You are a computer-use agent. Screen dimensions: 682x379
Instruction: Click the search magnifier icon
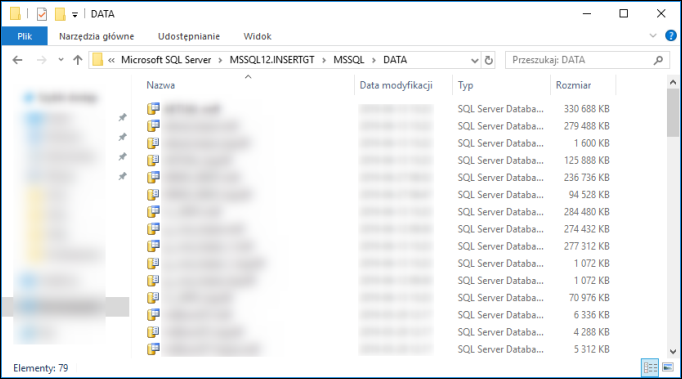[658, 60]
